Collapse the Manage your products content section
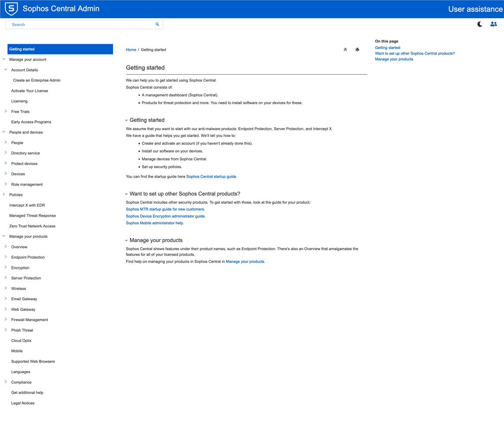 click(126, 240)
